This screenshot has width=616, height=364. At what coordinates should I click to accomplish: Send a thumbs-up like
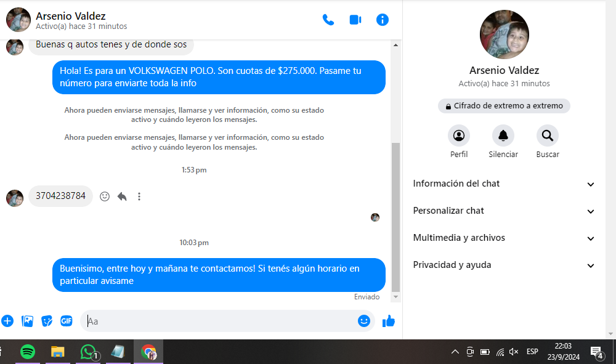[x=389, y=321]
